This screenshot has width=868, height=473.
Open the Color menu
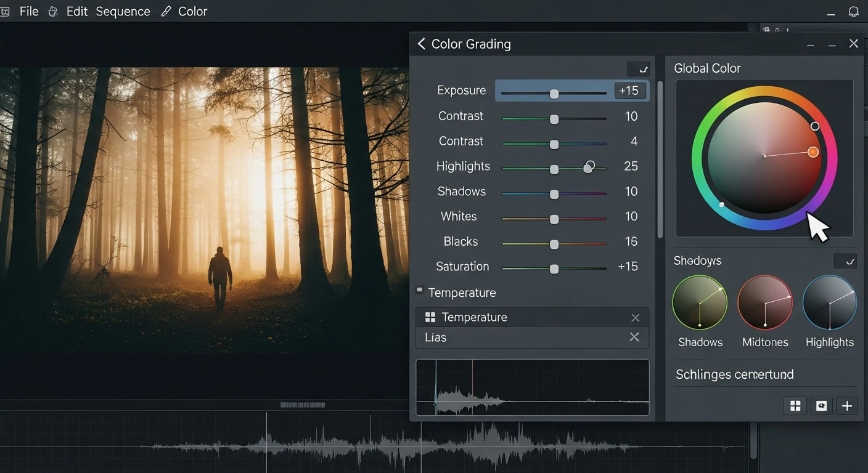[194, 11]
